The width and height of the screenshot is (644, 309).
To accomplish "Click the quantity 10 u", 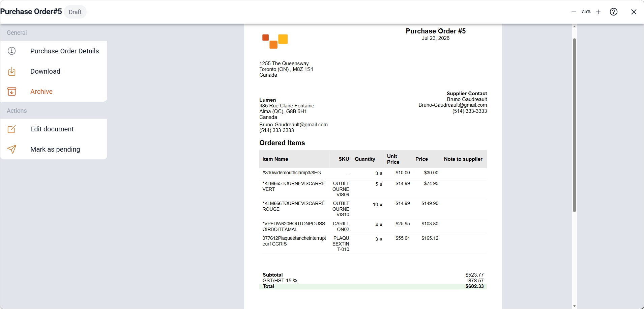I will [x=377, y=204].
